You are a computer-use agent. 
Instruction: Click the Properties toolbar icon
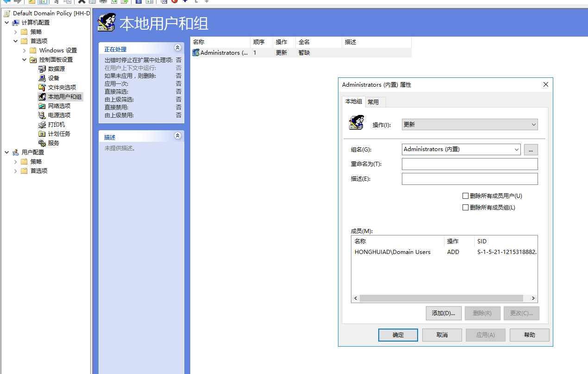tap(92, 2)
